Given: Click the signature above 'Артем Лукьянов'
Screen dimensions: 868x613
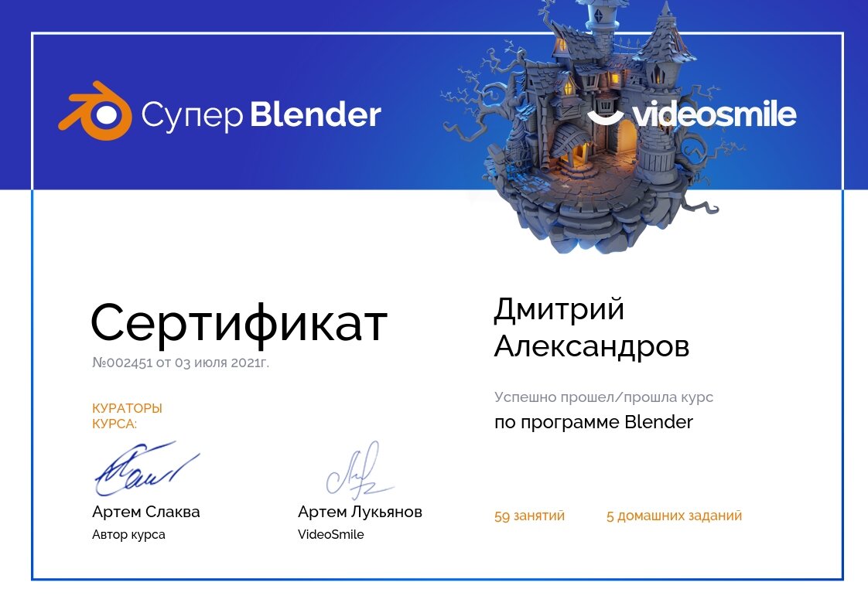Looking at the screenshot, I should tap(359, 469).
